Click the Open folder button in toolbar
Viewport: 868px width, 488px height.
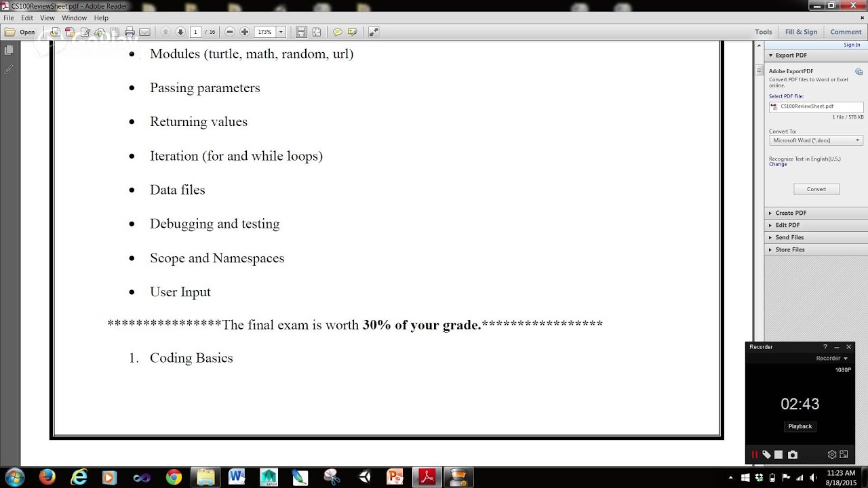[x=20, y=32]
